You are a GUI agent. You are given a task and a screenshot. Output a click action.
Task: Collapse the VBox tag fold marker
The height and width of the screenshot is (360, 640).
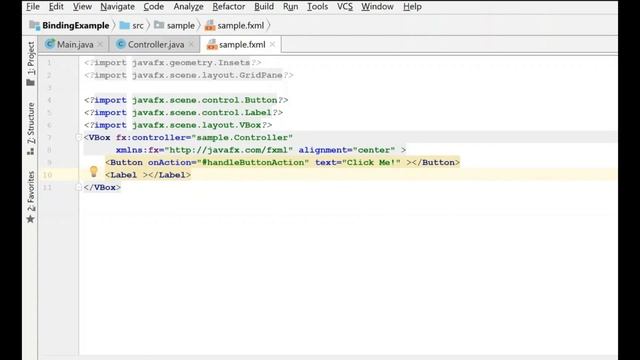pyautogui.click(x=78, y=138)
